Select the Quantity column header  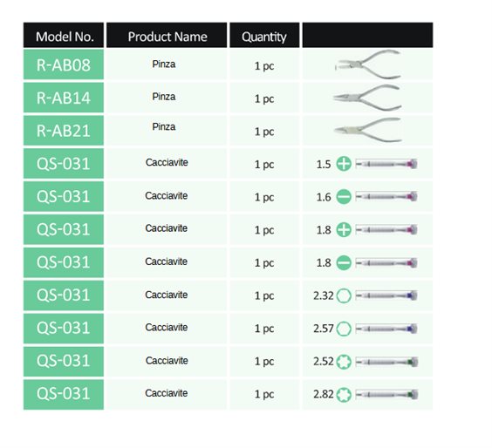[264, 35]
